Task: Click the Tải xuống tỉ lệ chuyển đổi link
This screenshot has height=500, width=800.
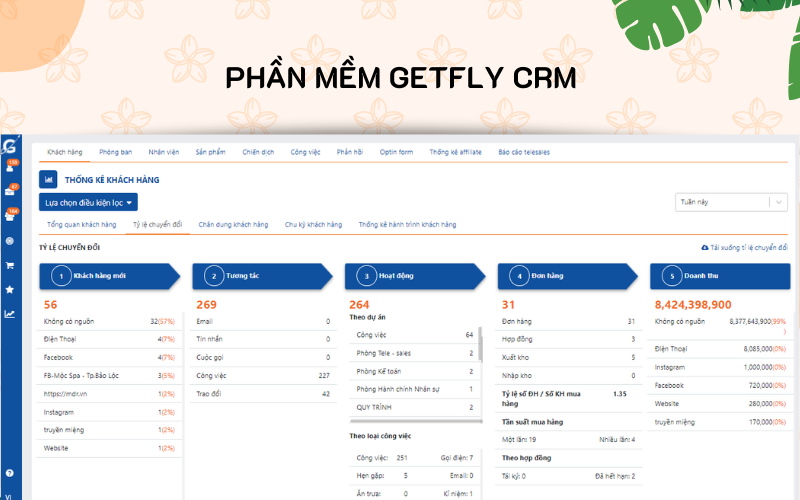Action: [744, 247]
